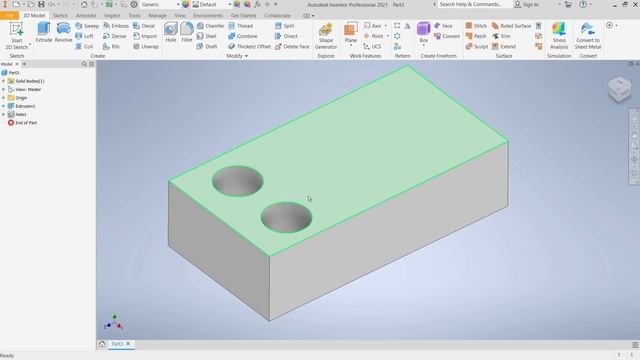This screenshot has height=360, width=640.
Task: Activate the Shell tool
Action: pos(207,36)
